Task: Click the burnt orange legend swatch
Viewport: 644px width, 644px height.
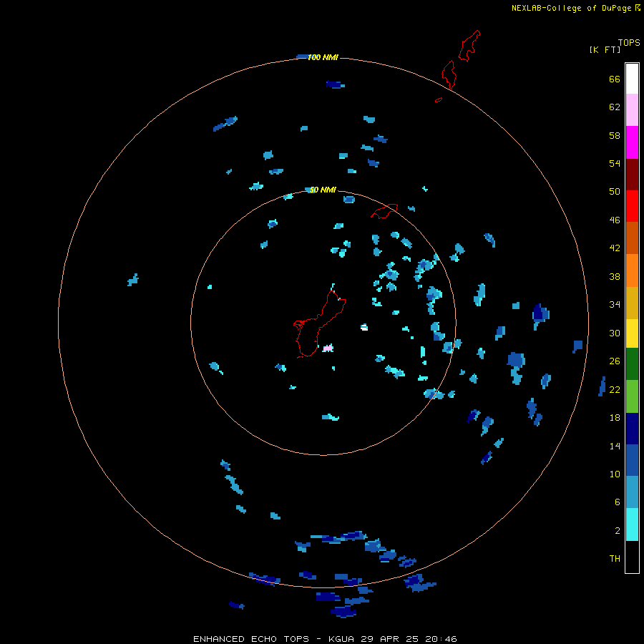Action: (x=632, y=238)
